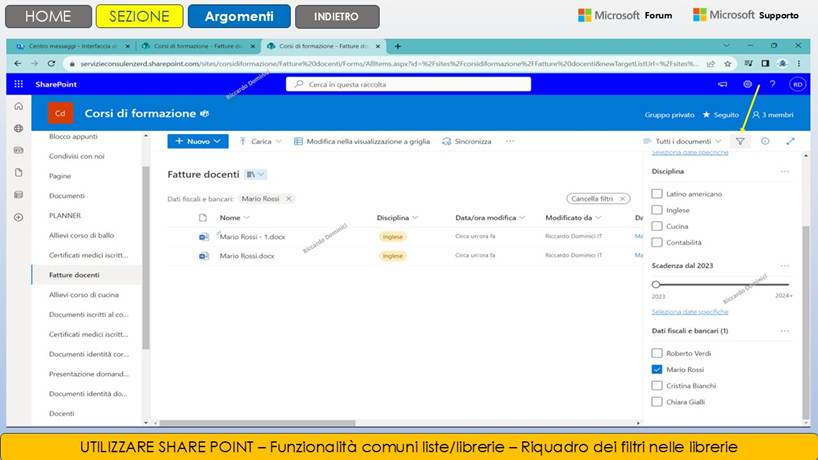Reload the page with the browser refresh icon

51,64
